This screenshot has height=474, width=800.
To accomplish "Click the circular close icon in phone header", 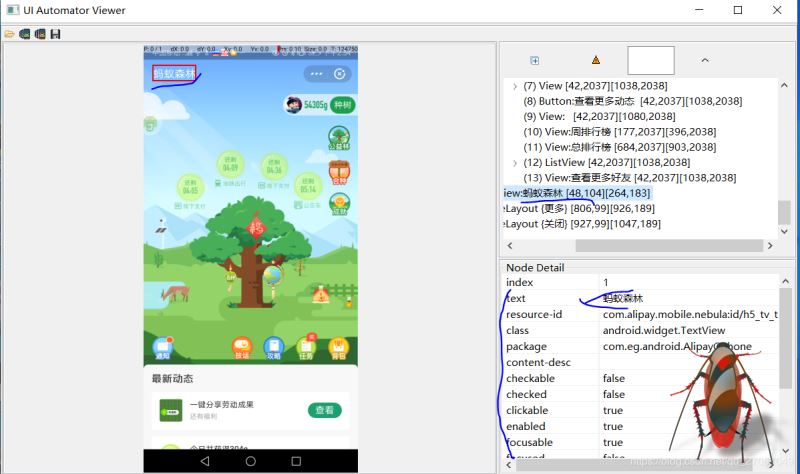I will coord(339,74).
